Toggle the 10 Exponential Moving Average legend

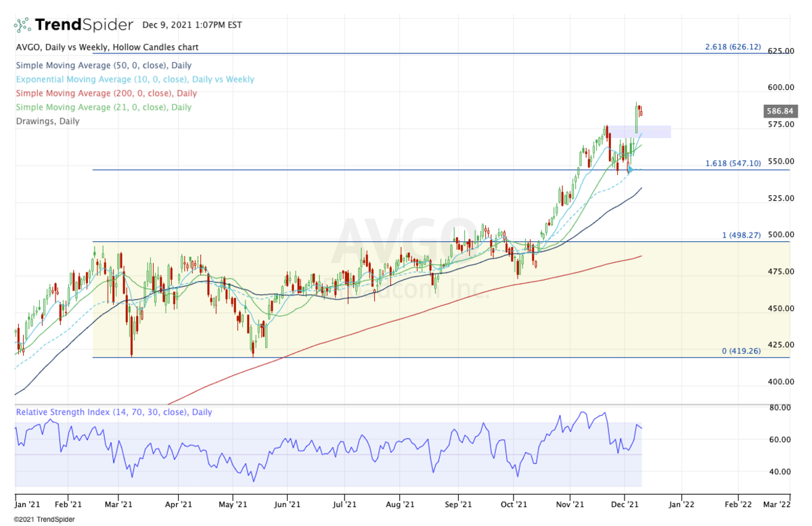click(x=135, y=79)
